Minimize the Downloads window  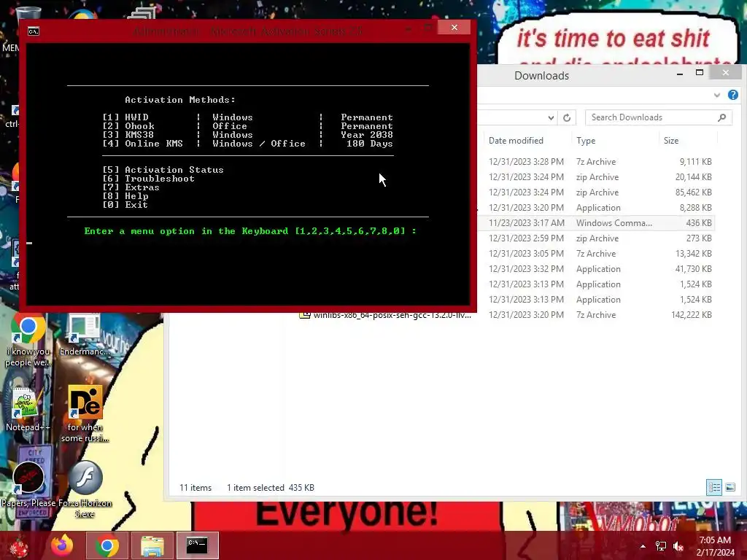[x=679, y=74]
